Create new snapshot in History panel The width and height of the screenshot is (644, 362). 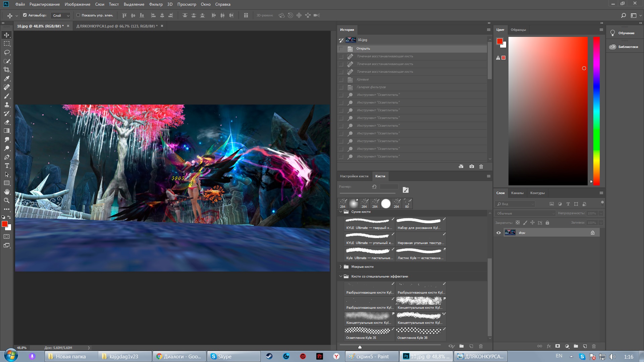point(472,167)
